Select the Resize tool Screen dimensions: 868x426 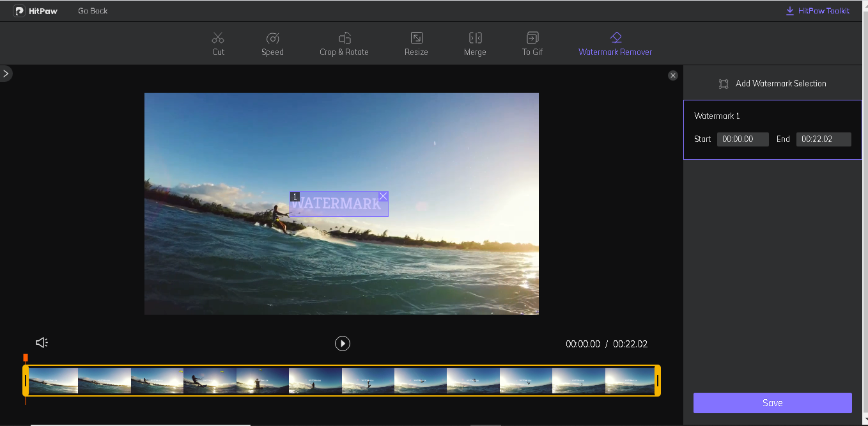416,38
